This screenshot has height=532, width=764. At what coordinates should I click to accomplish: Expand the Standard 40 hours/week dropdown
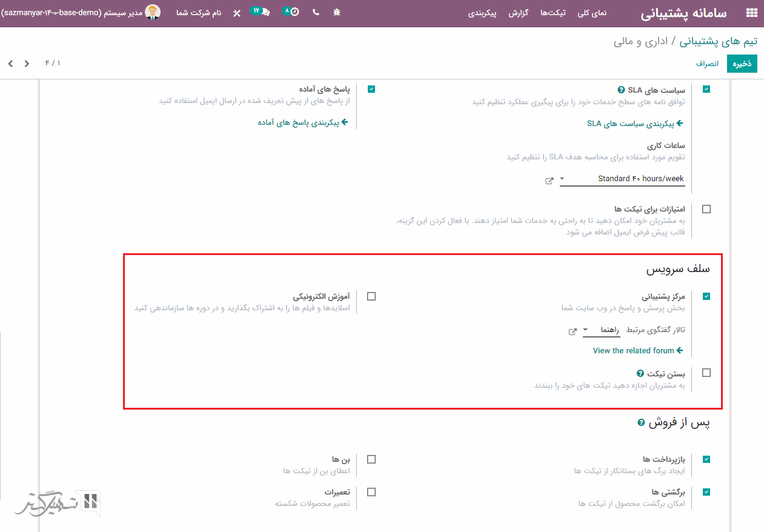click(x=622, y=179)
